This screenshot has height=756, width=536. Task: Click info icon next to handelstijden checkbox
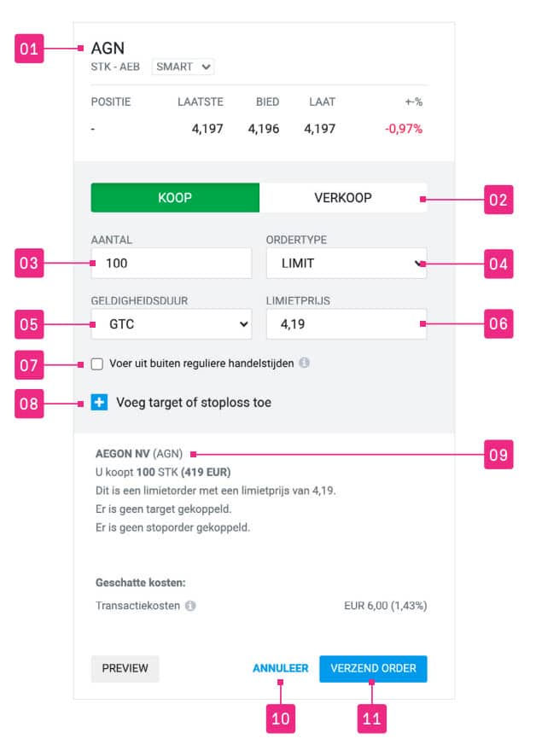[x=304, y=363]
